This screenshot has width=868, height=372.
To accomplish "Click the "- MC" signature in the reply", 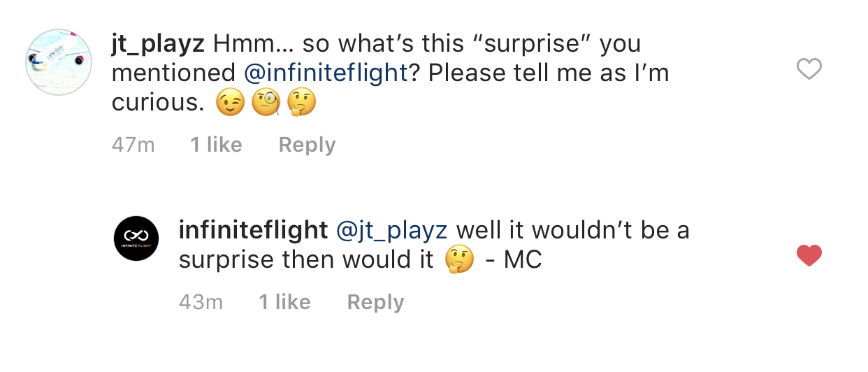I will (x=513, y=260).
